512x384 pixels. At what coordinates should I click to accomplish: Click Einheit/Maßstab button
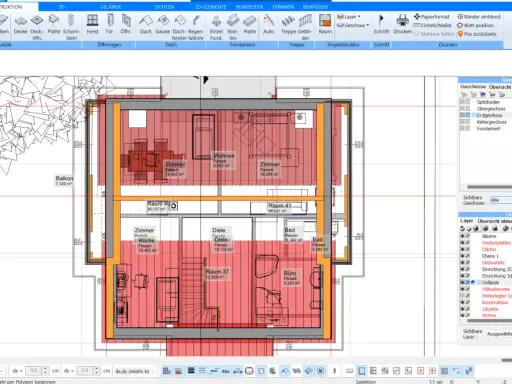[432, 25]
